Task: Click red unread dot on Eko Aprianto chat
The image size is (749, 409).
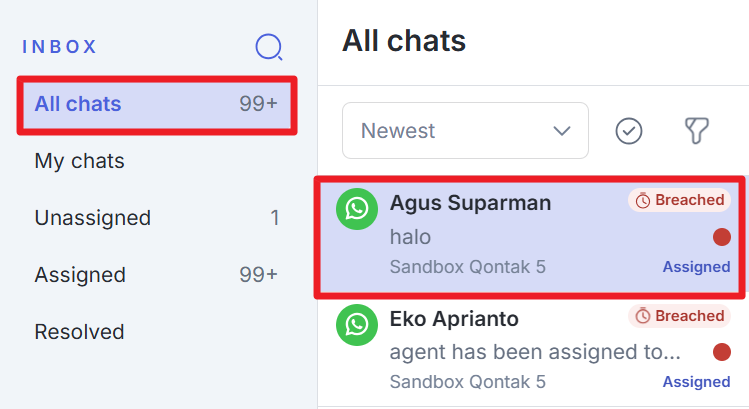Action: tap(721, 352)
